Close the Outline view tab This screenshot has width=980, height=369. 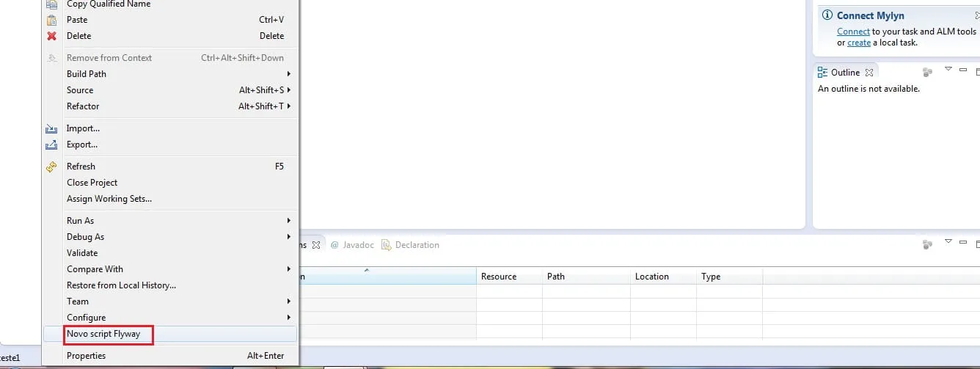[x=869, y=73]
